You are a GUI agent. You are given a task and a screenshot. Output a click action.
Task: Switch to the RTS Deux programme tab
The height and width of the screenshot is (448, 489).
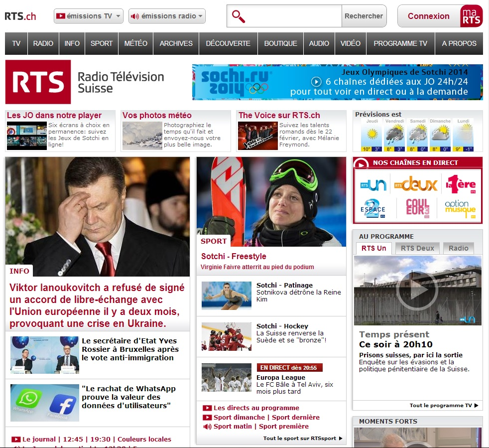tap(417, 248)
